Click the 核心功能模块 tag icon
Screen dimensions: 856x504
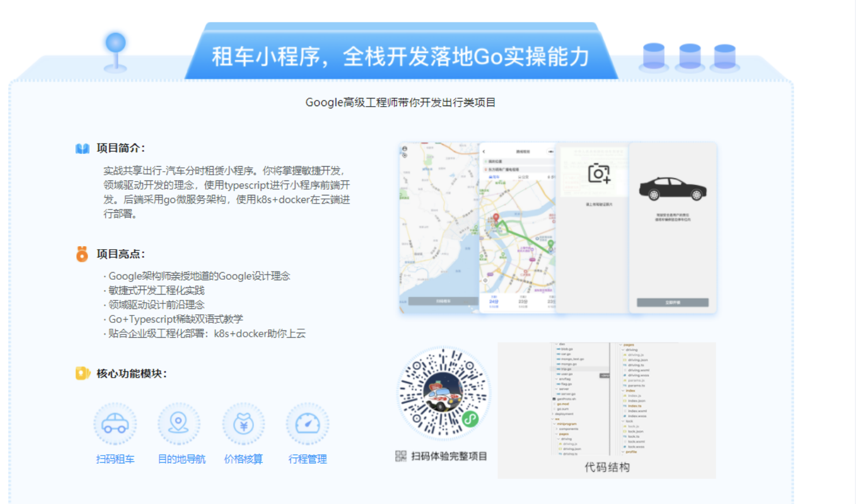[82, 373]
